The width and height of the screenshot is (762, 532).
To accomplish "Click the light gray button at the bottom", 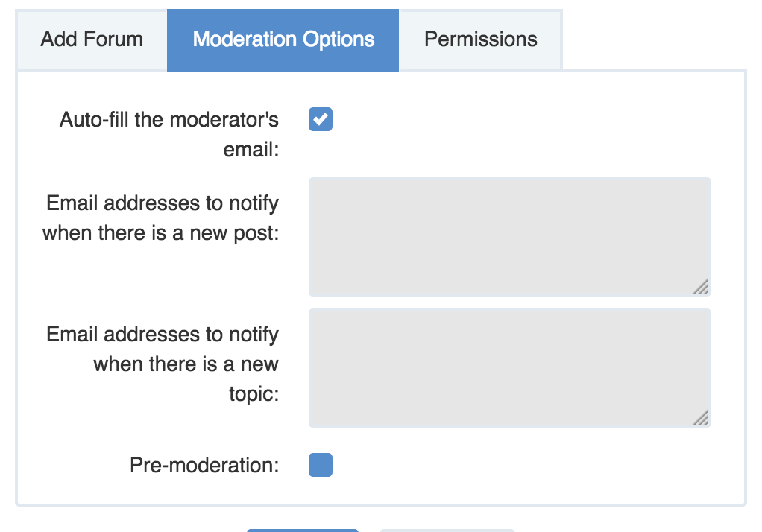I will (447, 529).
